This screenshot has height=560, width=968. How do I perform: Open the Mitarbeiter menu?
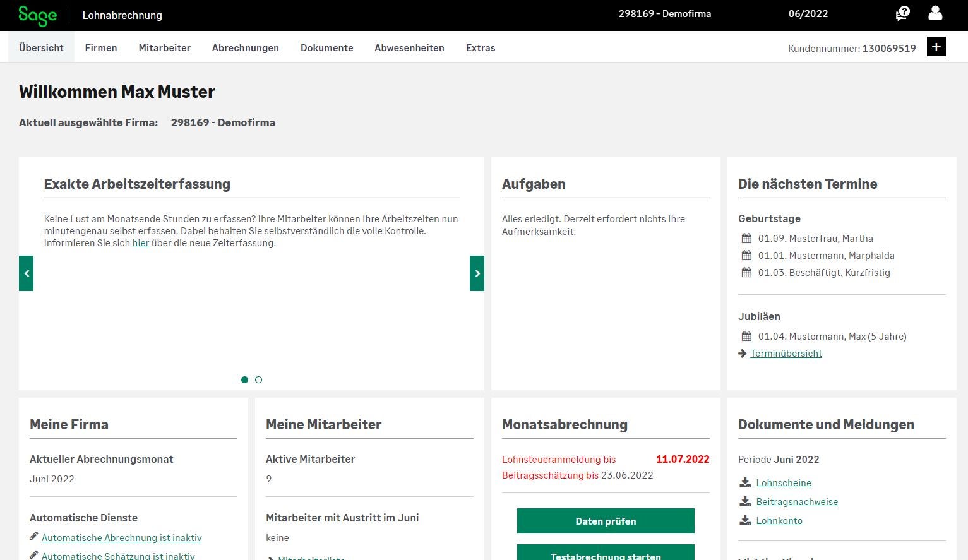[x=164, y=48]
